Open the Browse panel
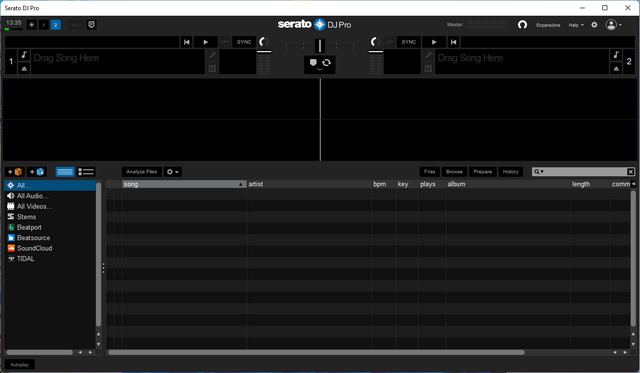The height and width of the screenshot is (373, 640). [x=454, y=172]
